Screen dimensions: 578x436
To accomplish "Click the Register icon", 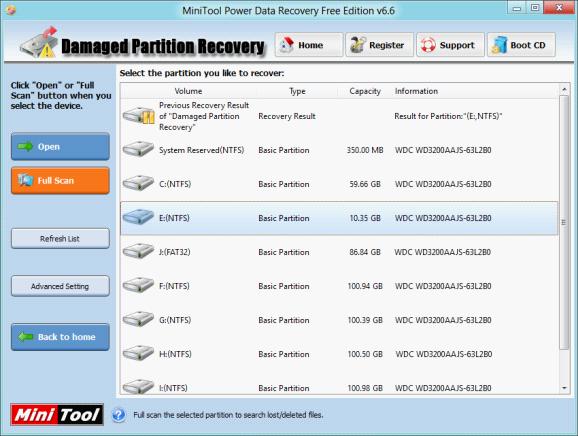I will (358, 45).
